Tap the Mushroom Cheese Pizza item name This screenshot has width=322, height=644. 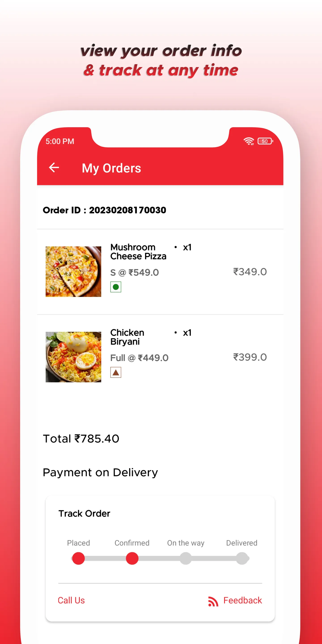(138, 252)
